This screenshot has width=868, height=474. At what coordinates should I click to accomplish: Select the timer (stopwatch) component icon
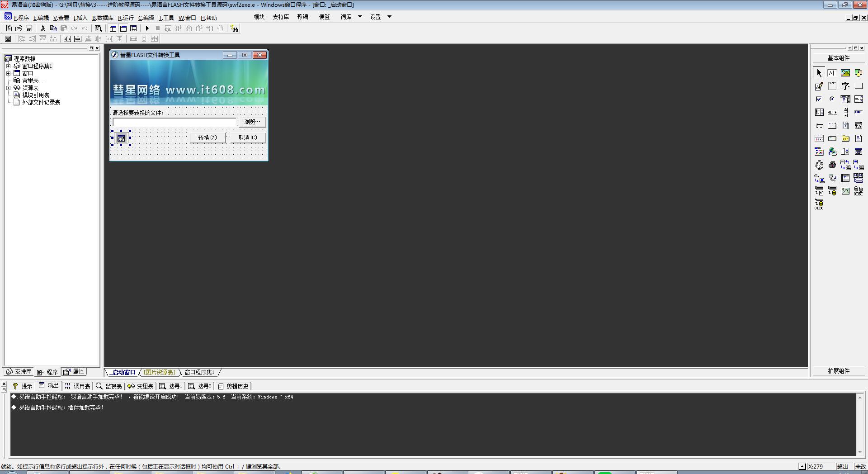click(x=819, y=165)
